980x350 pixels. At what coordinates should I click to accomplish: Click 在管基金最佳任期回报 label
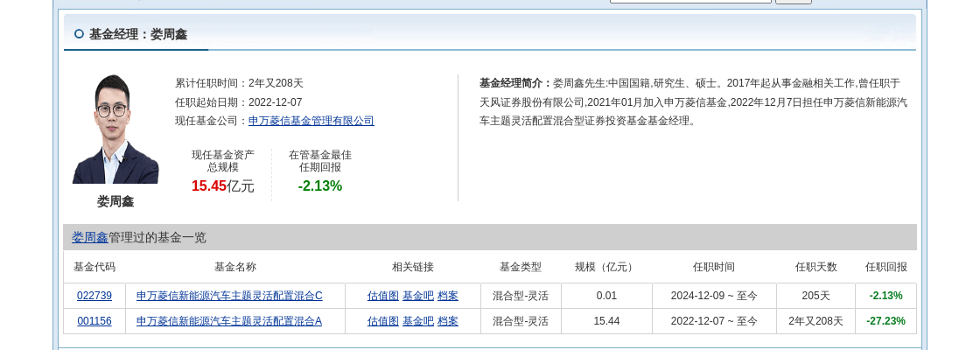(x=320, y=161)
